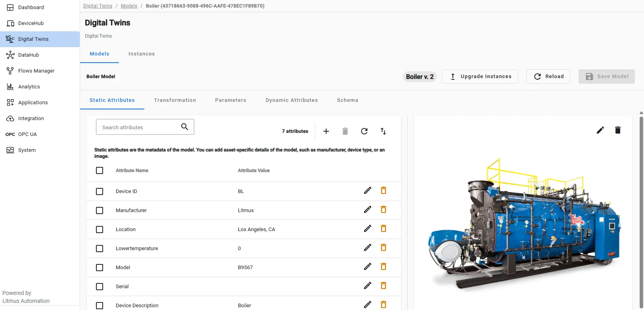Click the Dashboard sidebar icon
The image size is (644, 310).
[10, 8]
